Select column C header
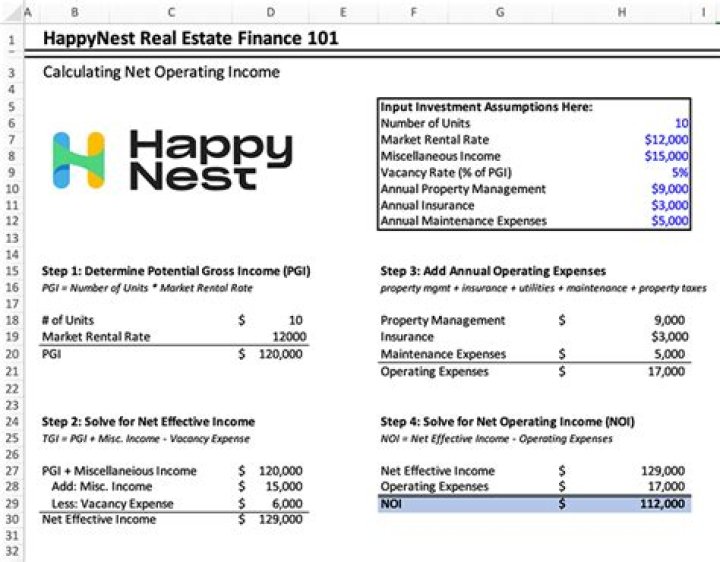Image resolution: width=720 pixels, height=562 pixels. pos(171,12)
